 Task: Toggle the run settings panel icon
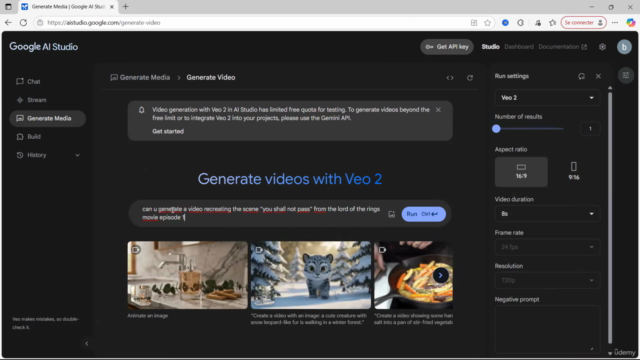pos(625,76)
